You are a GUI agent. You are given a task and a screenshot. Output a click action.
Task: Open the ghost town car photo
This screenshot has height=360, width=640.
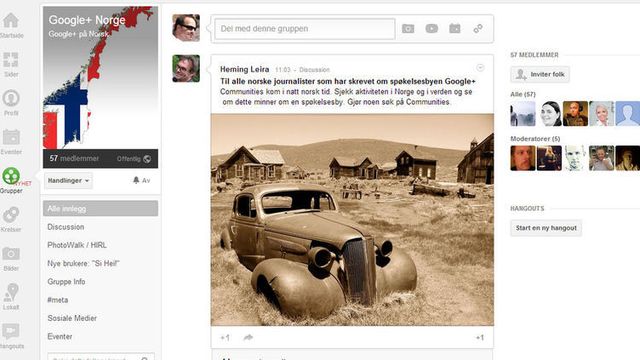pyautogui.click(x=352, y=220)
